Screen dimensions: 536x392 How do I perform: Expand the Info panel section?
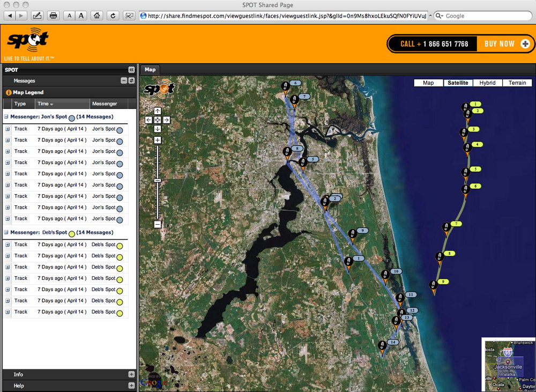(131, 374)
